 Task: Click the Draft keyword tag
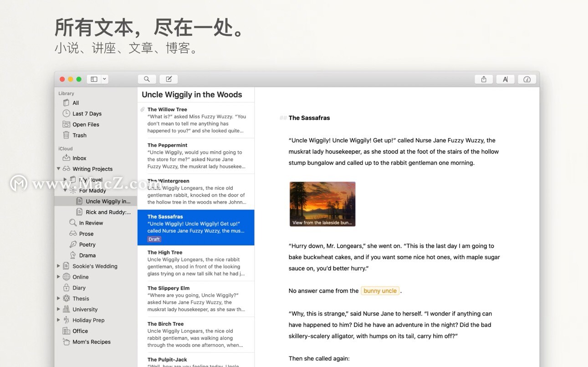pos(154,239)
